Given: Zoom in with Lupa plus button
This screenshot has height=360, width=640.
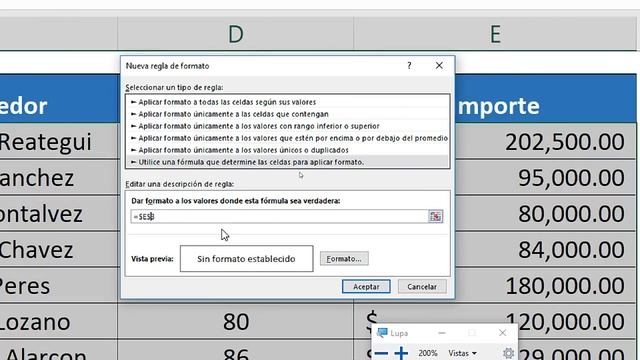Looking at the screenshot, I should coord(401,353).
